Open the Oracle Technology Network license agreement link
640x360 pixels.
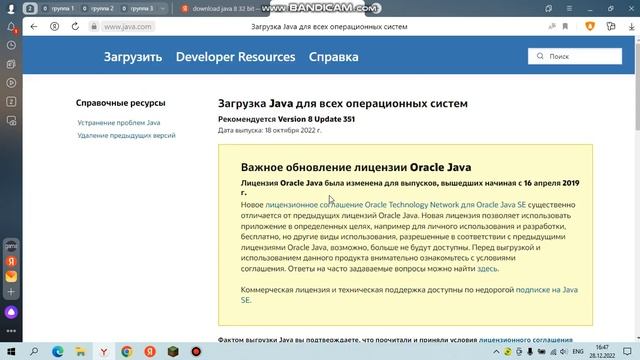click(x=396, y=204)
